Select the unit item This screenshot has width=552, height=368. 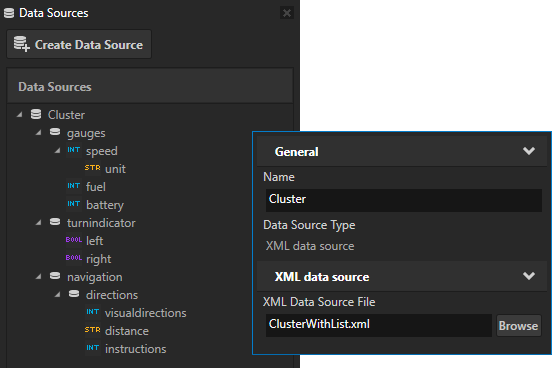115,169
